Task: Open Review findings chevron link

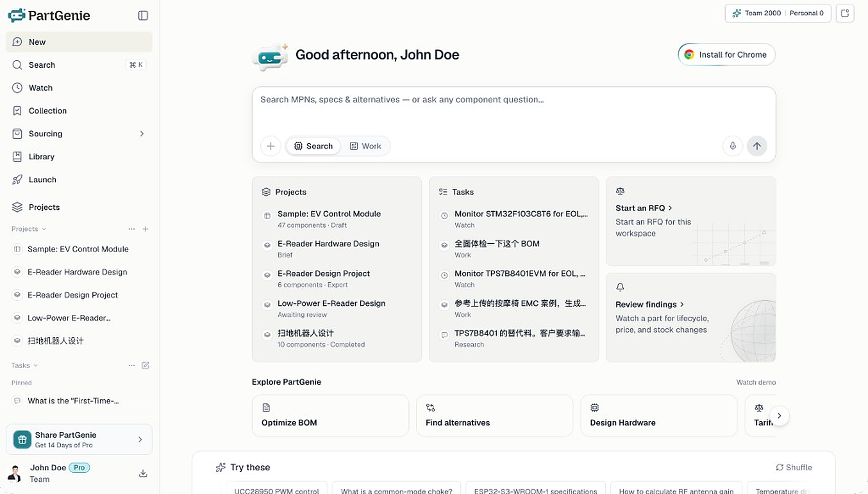Action: [x=649, y=304]
